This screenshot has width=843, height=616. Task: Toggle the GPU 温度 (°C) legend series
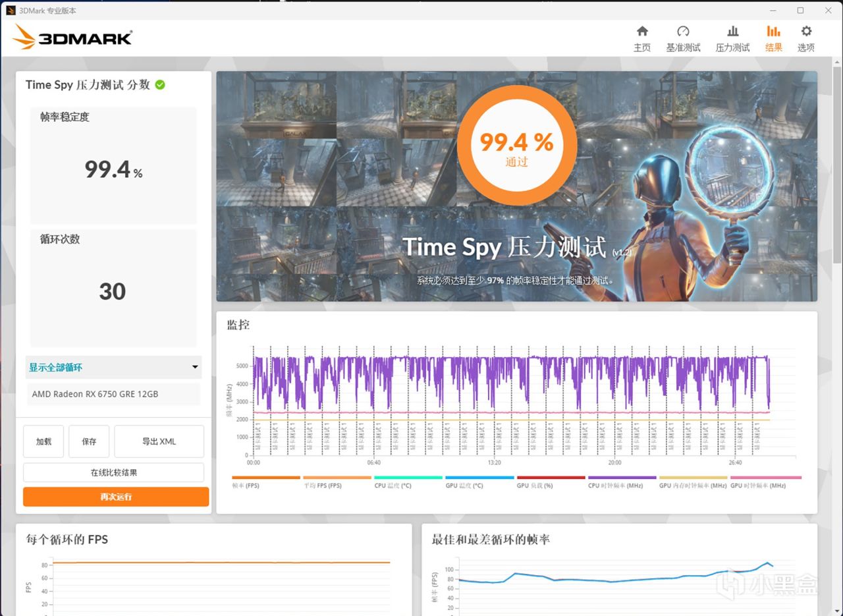point(479,482)
